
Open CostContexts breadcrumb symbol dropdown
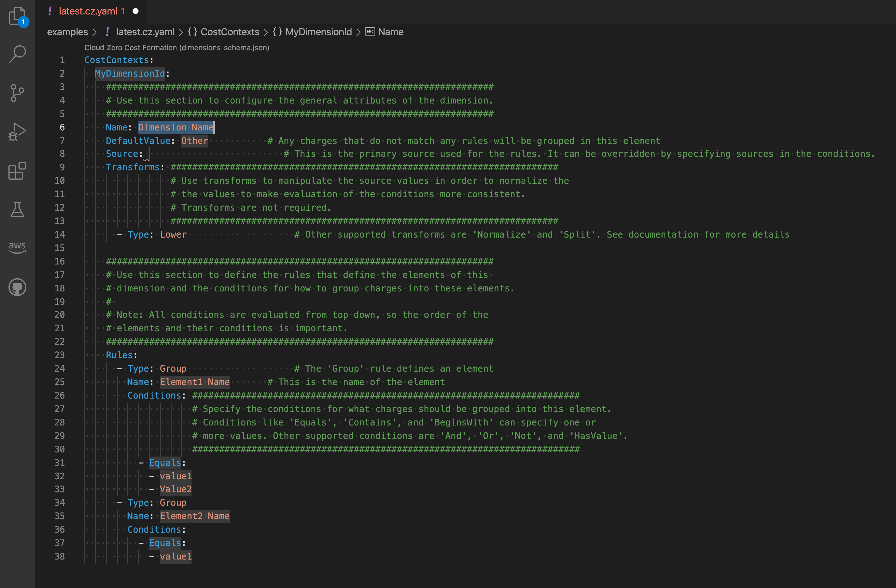tap(229, 32)
